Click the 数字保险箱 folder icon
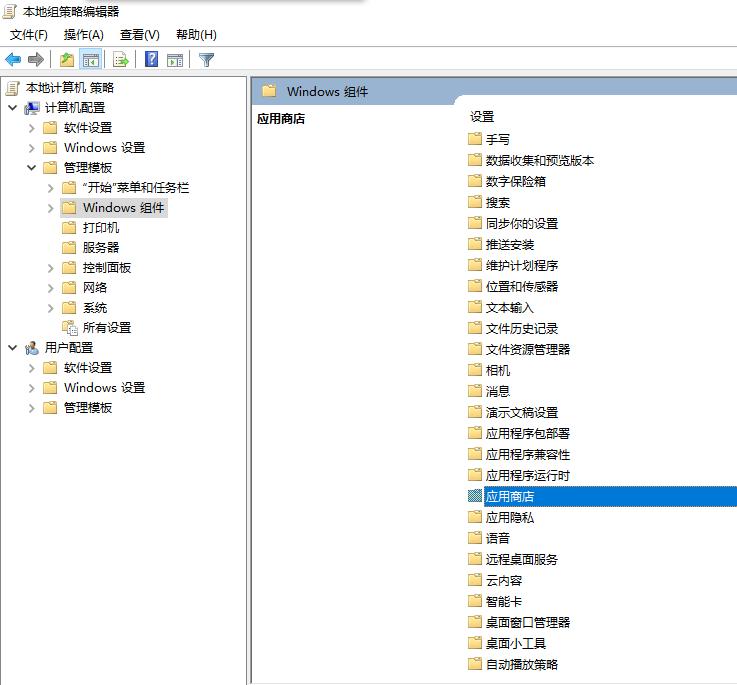This screenshot has height=685, width=737. [475, 181]
